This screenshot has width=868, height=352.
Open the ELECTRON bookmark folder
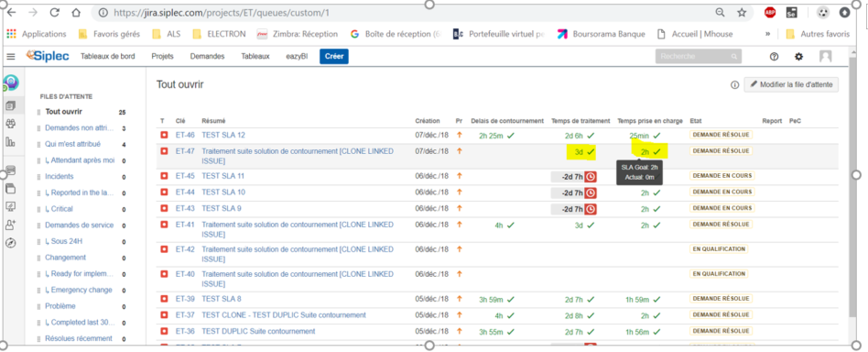tap(219, 34)
